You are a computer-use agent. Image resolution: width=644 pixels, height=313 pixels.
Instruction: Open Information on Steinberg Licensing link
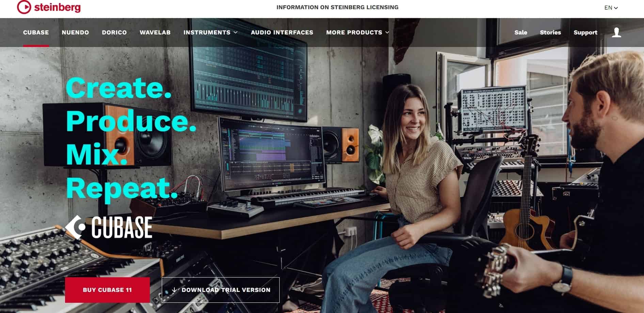(337, 7)
